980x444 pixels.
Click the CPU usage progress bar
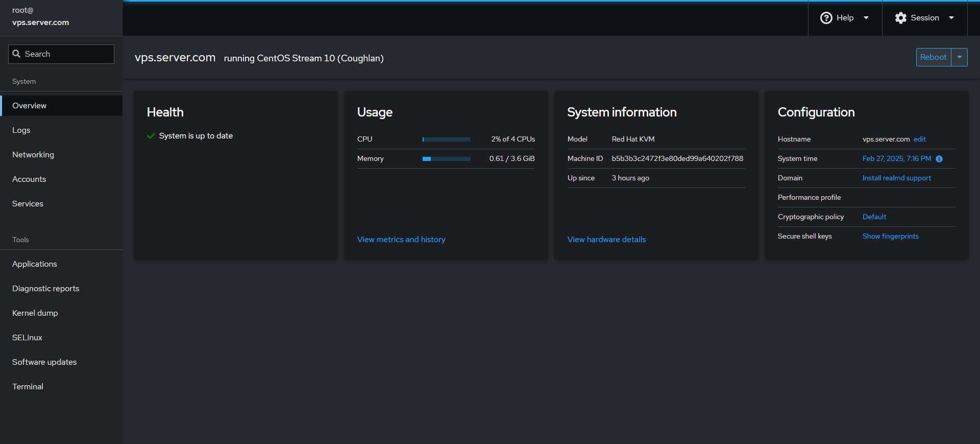[447, 139]
